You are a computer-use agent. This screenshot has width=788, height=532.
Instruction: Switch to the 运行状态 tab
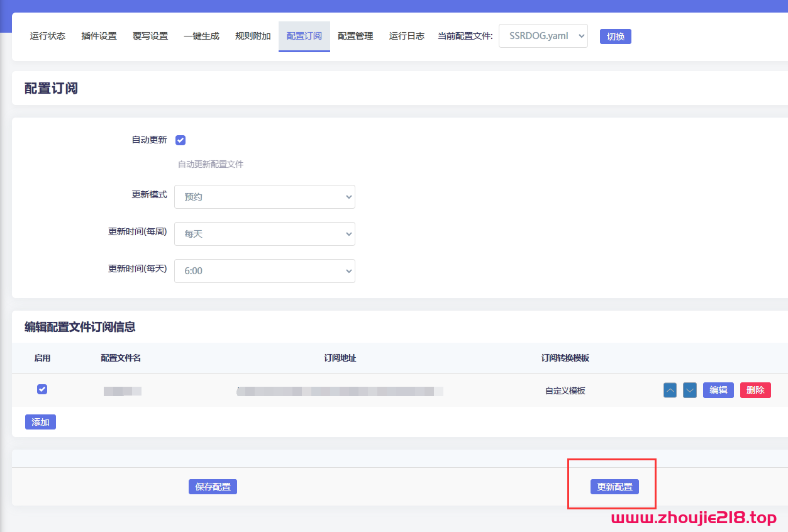(x=47, y=36)
